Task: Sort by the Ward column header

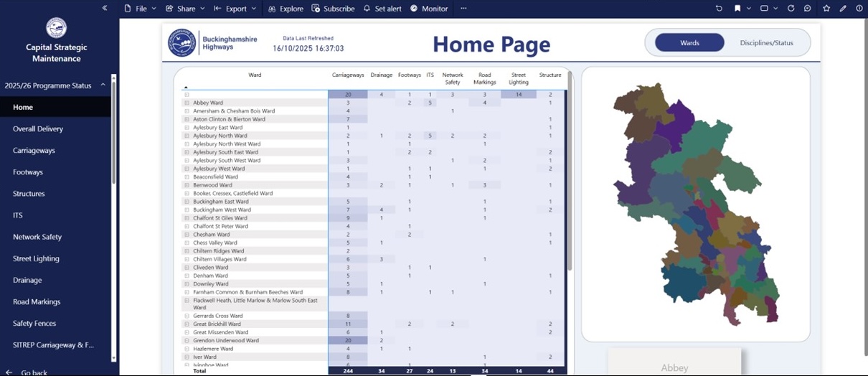Action: point(255,75)
